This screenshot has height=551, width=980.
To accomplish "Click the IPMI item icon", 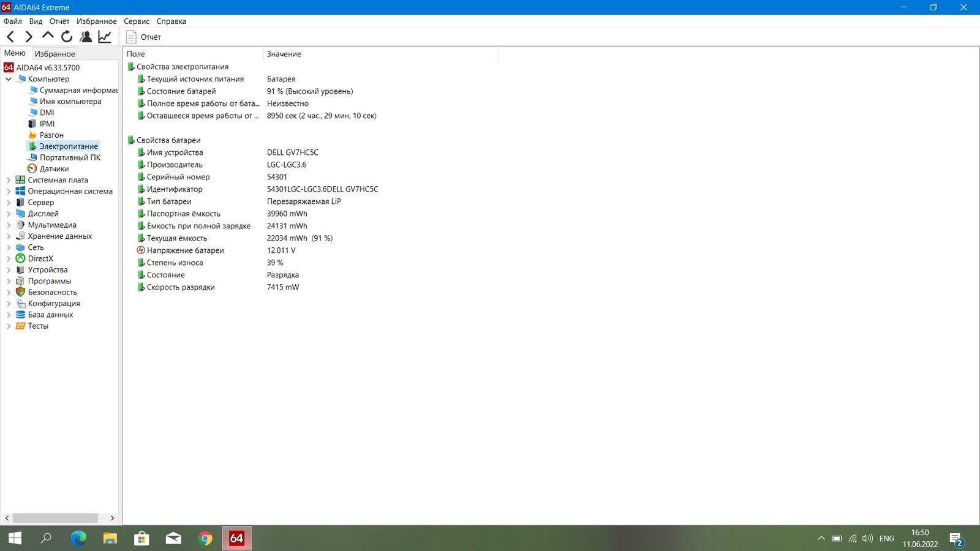I will 32,124.
